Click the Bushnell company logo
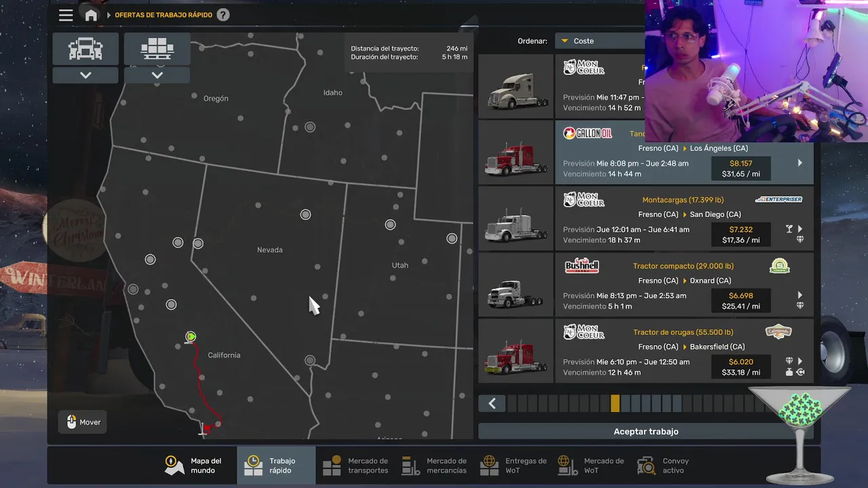This screenshot has height=488, width=868. tap(582, 266)
